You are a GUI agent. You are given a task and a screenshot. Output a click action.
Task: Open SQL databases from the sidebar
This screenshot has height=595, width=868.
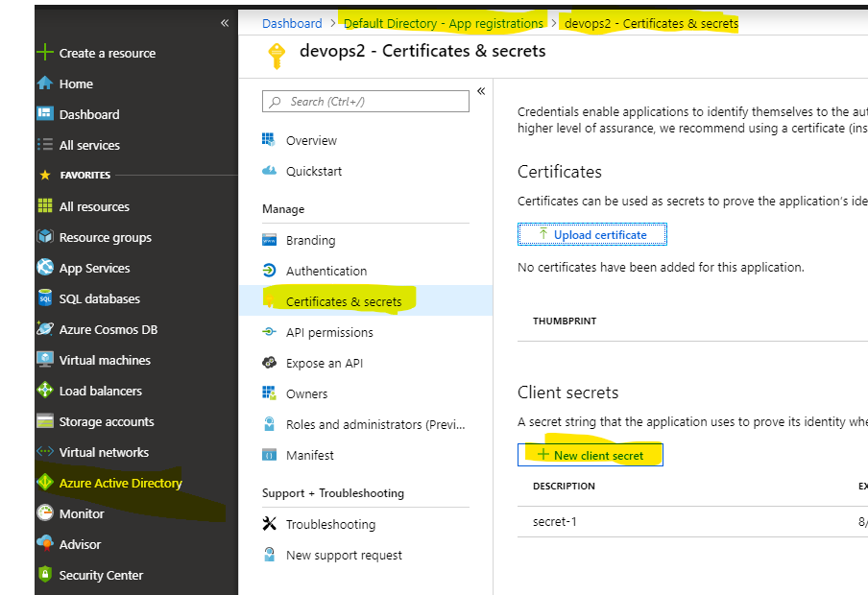click(x=92, y=298)
